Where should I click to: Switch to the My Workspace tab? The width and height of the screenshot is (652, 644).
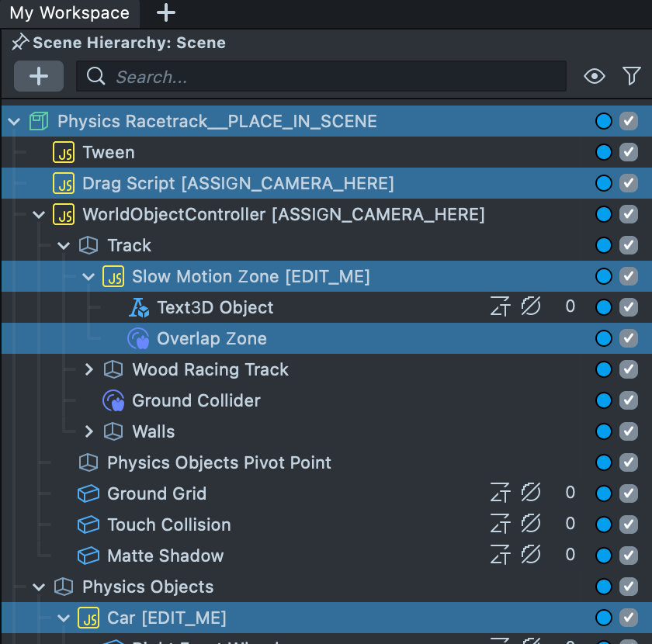coord(69,13)
